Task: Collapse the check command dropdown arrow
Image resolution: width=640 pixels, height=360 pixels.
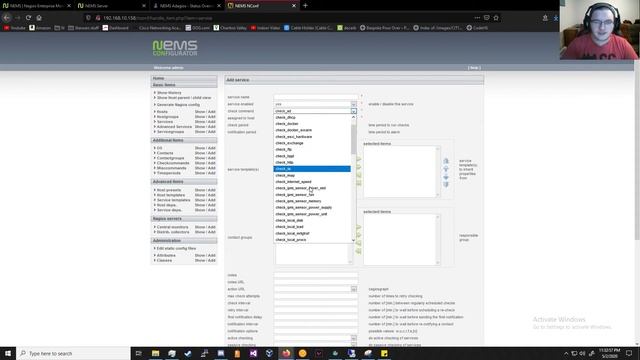Action: pyautogui.click(x=353, y=111)
